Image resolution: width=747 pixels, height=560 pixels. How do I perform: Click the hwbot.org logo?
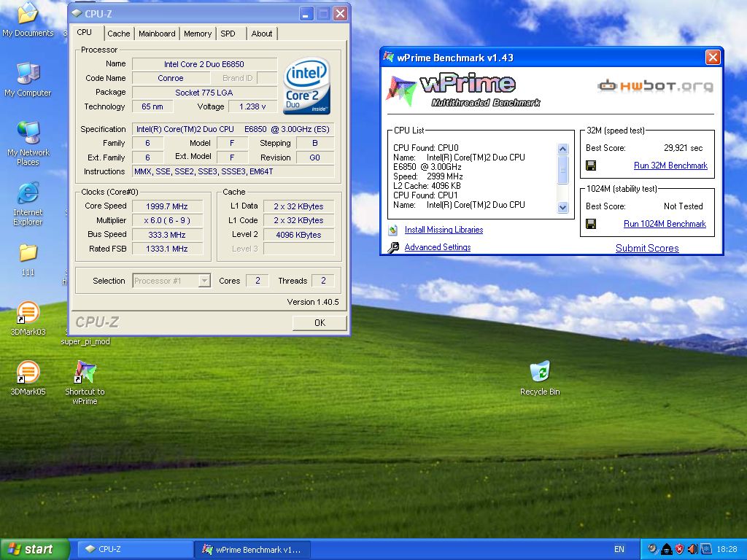tap(656, 86)
